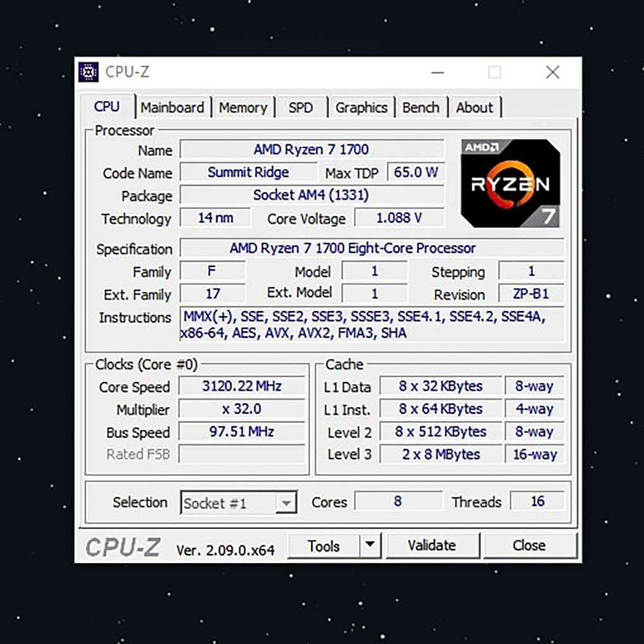
Task: Close CPU-Z with the title bar X
Action: [x=553, y=72]
